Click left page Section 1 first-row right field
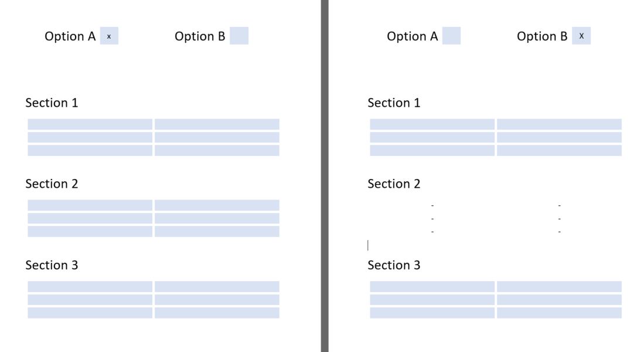644x352 pixels. coord(217,124)
